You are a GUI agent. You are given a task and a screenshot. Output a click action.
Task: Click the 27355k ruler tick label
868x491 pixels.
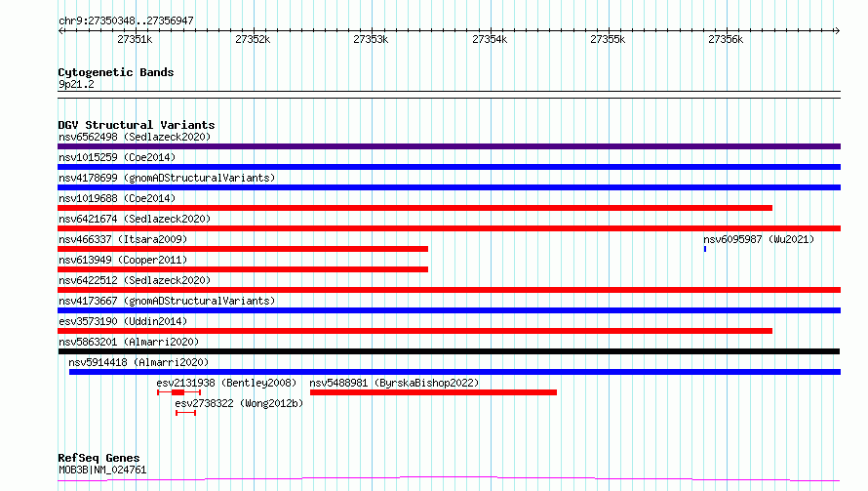click(608, 39)
